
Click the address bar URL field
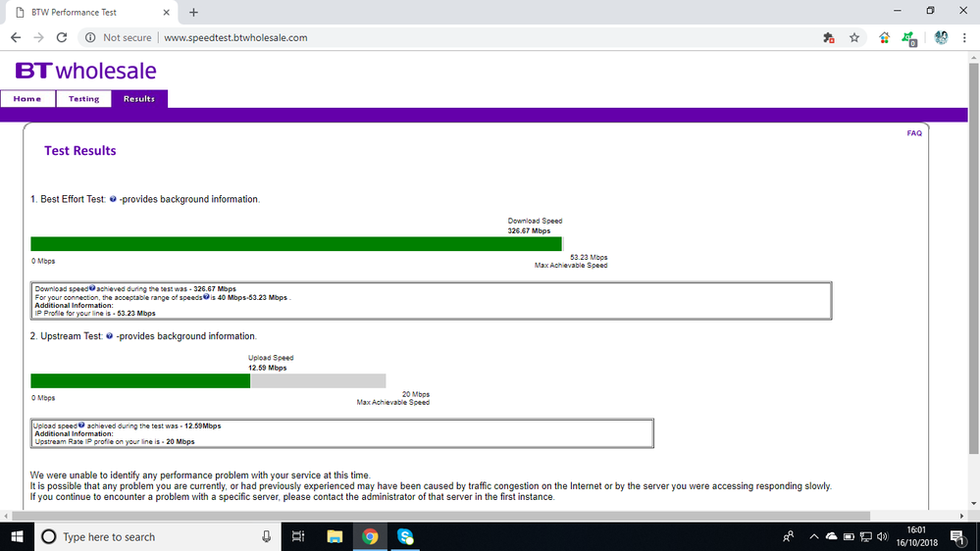pyautogui.click(x=441, y=37)
